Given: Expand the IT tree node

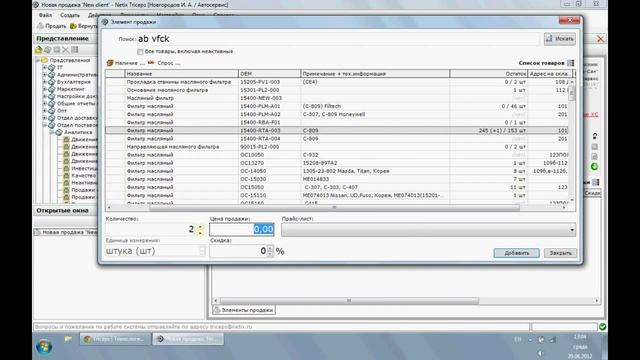Looking at the screenshot, I should coord(44,67).
